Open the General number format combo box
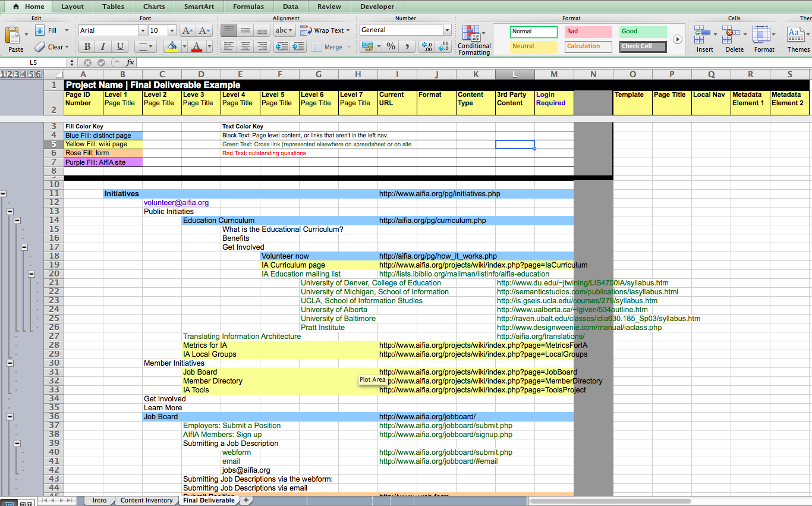The height and width of the screenshot is (506, 812). point(405,30)
